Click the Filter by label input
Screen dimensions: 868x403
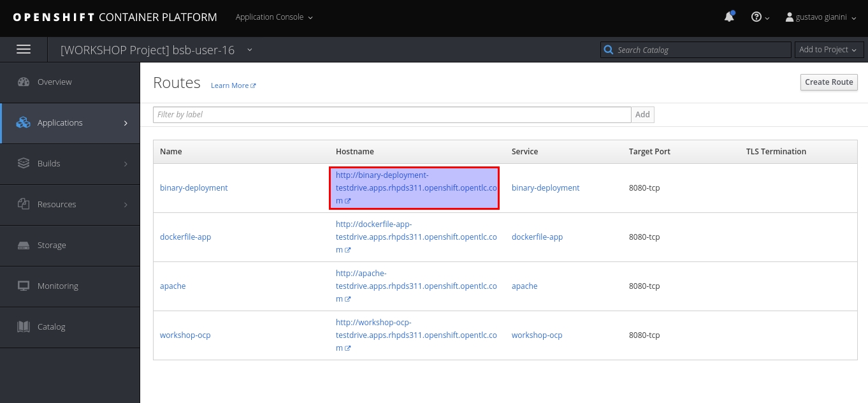(x=392, y=115)
